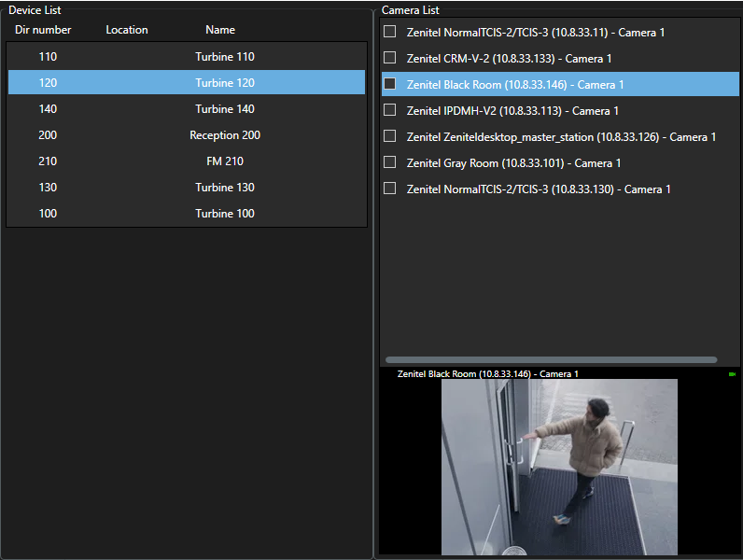
Task: Pick Turbine 130 from device list
Action: 187,188
